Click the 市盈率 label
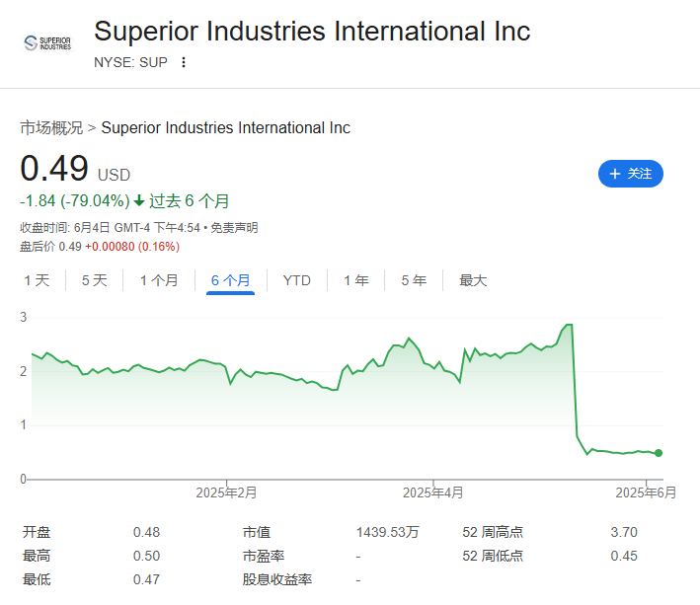Viewport: 700px width, 605px height. 264,556
